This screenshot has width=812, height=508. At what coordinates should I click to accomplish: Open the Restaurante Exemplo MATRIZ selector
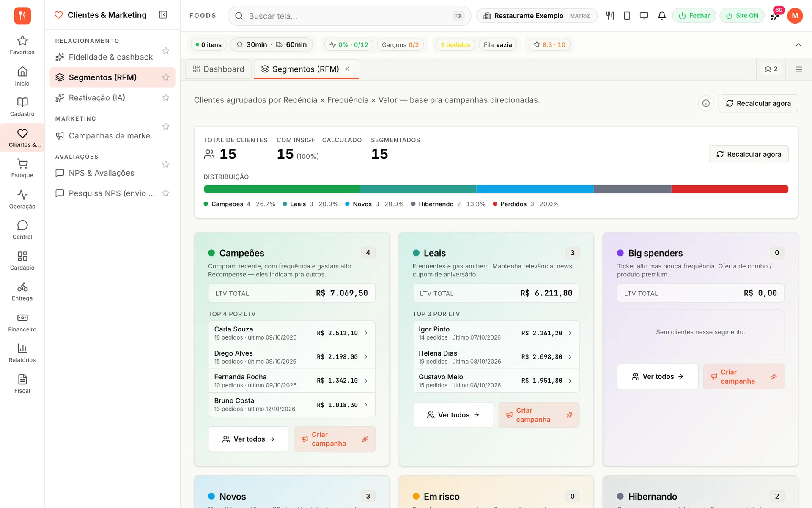coord(536,16)
